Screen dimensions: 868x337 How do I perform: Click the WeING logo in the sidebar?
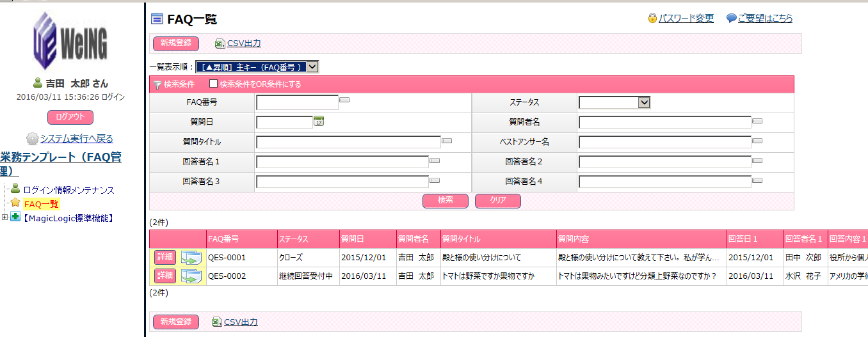(70, 41)
